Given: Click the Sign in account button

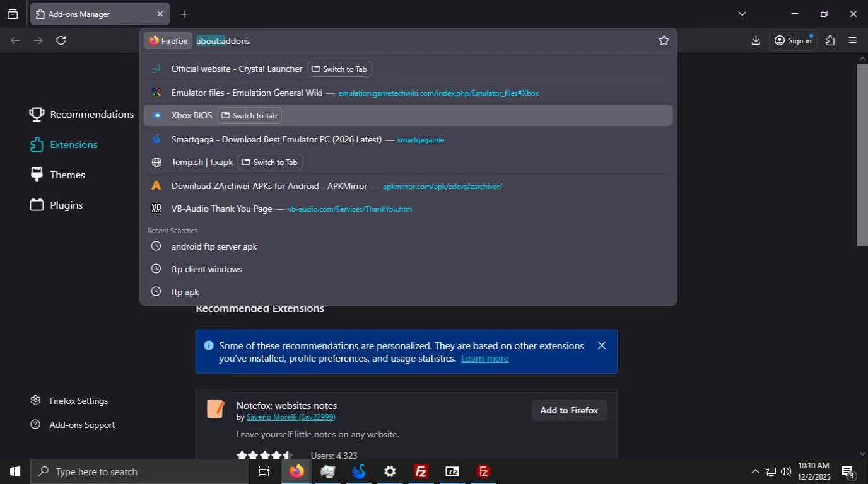Looking at the screenshot, I should point(794,40).
